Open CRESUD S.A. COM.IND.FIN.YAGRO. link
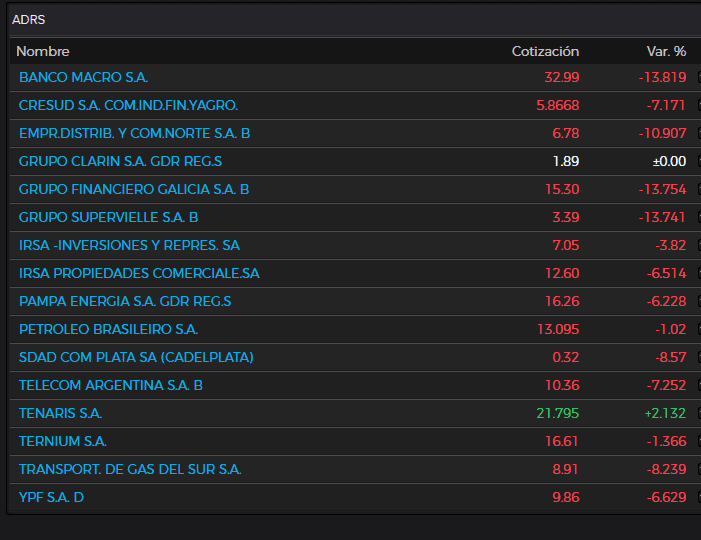The width and height of the screenshot is (701, 540). tap(128, 105)
